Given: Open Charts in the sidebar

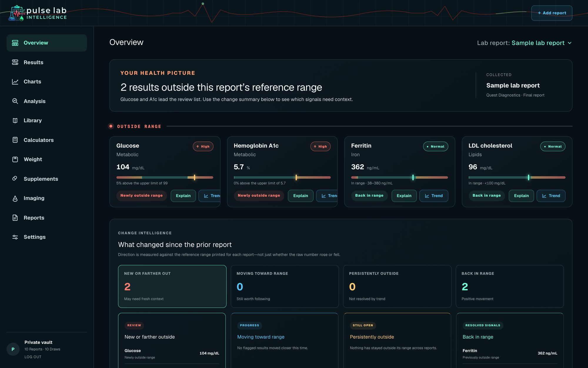Looking at the screenshot, I should pos(47,82).
